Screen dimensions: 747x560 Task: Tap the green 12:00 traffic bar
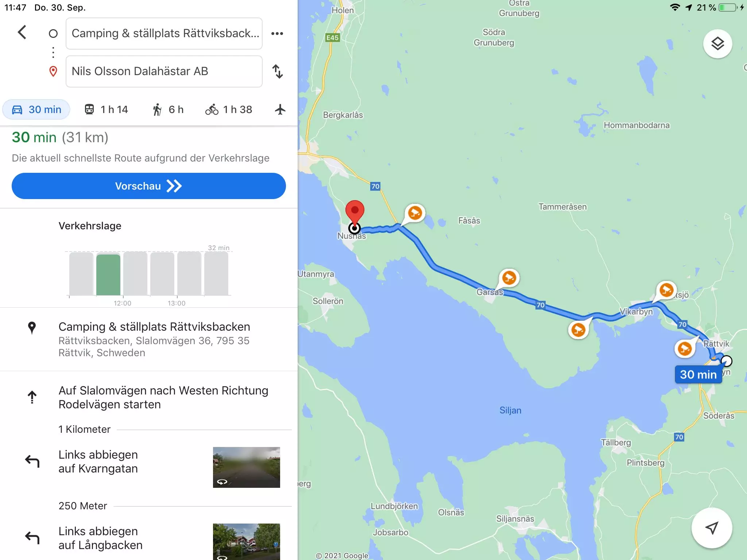(108, 275)
